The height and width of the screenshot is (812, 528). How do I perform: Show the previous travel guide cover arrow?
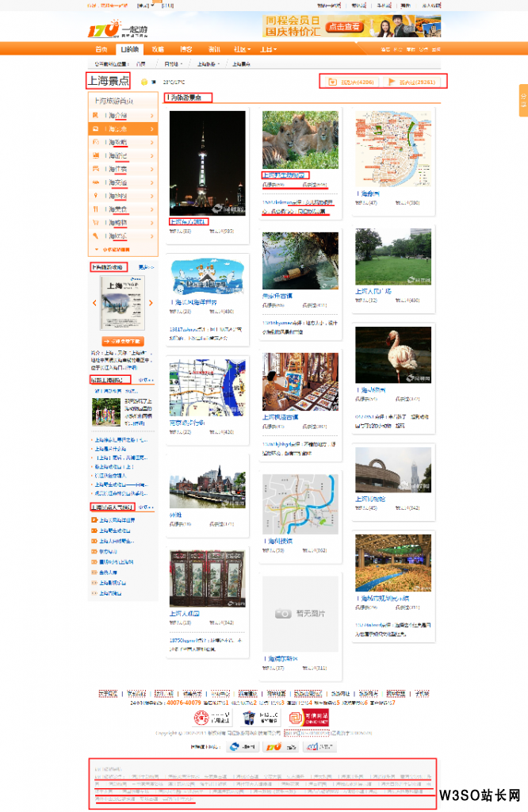(94, 303)
